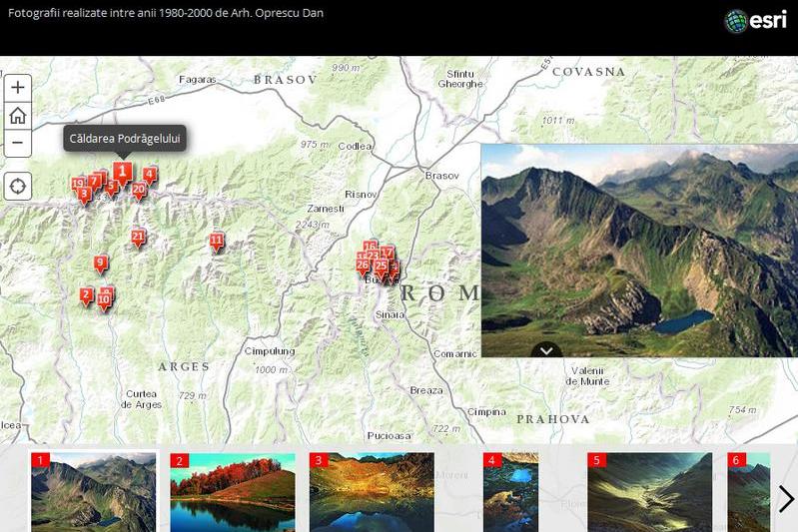Zoom out of the map
Viewport: 798px width, 532px height.
[x=18, y=144]
